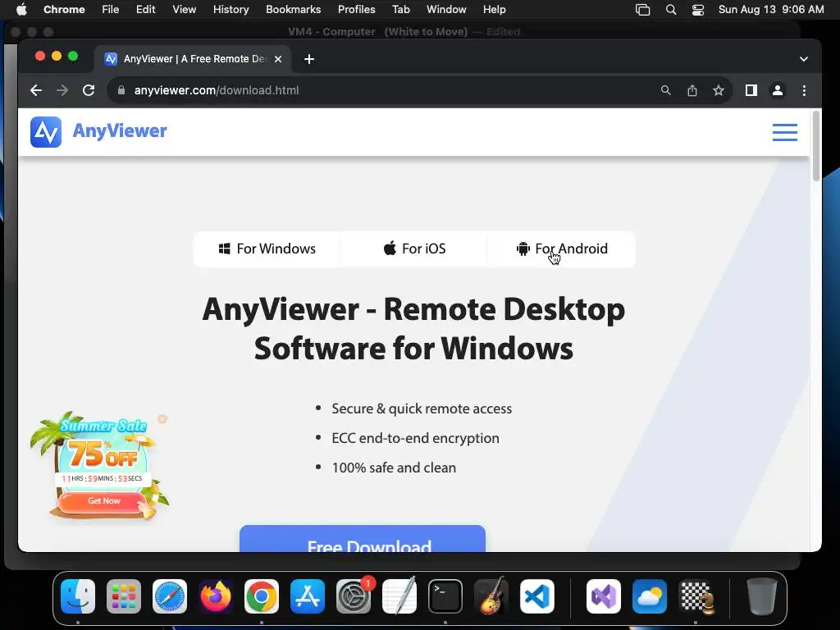840x630 pixels.
Task: Share this page via the share icon
Action: (692, 90)
